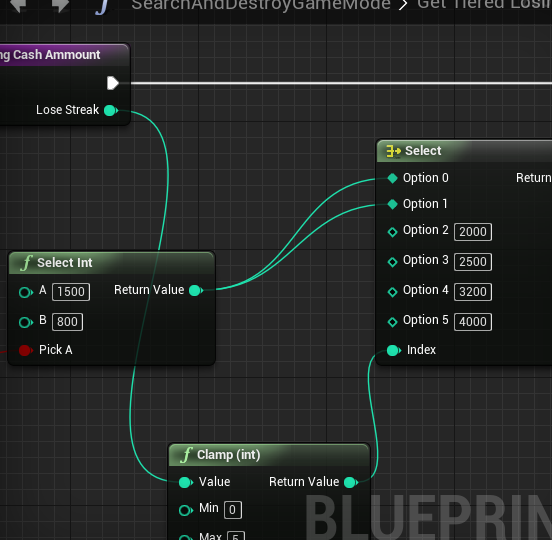
Task: Click the Option 0 input pin
Action: click(392, 178)
